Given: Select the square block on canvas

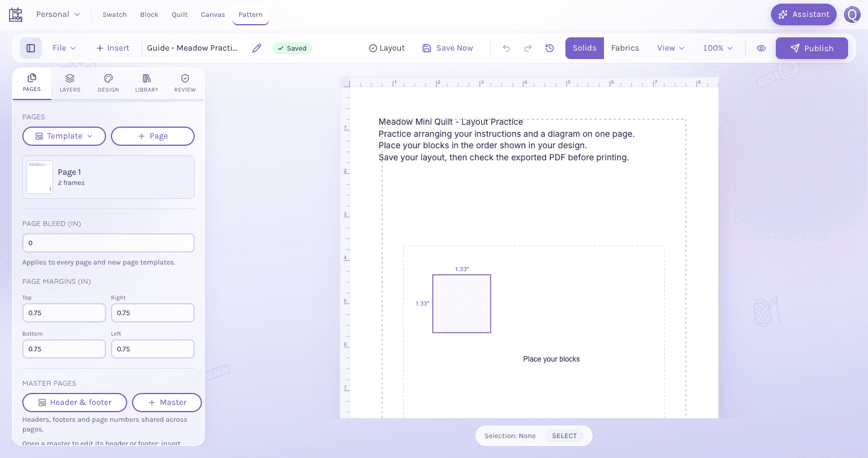Looking at the screenshot, I should coord(462,304).
